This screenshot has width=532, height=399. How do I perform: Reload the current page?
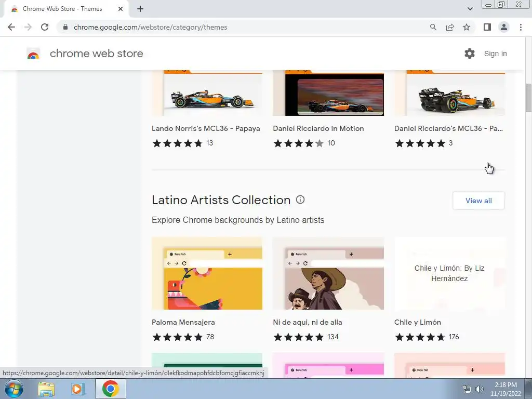pyautogui.click(x=45, y=27)
